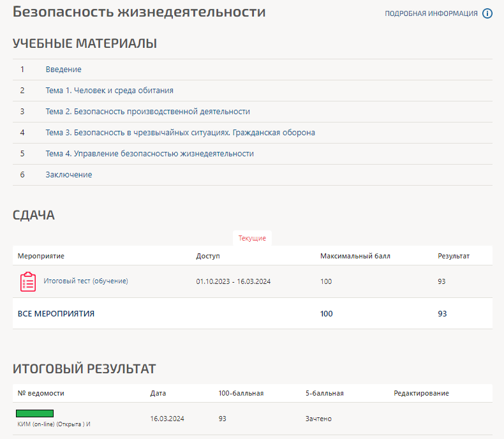The width and height of the screenshot is (504, 439).
Task: Click the Максимальный балл column header
Action: [x=355, y=256]
